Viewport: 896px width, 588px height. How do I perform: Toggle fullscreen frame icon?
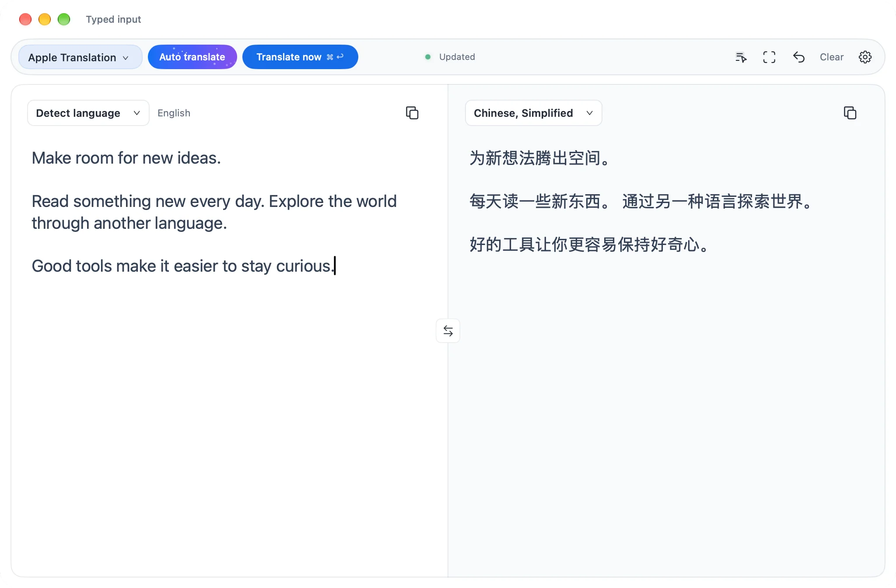[x=769, y=57]
